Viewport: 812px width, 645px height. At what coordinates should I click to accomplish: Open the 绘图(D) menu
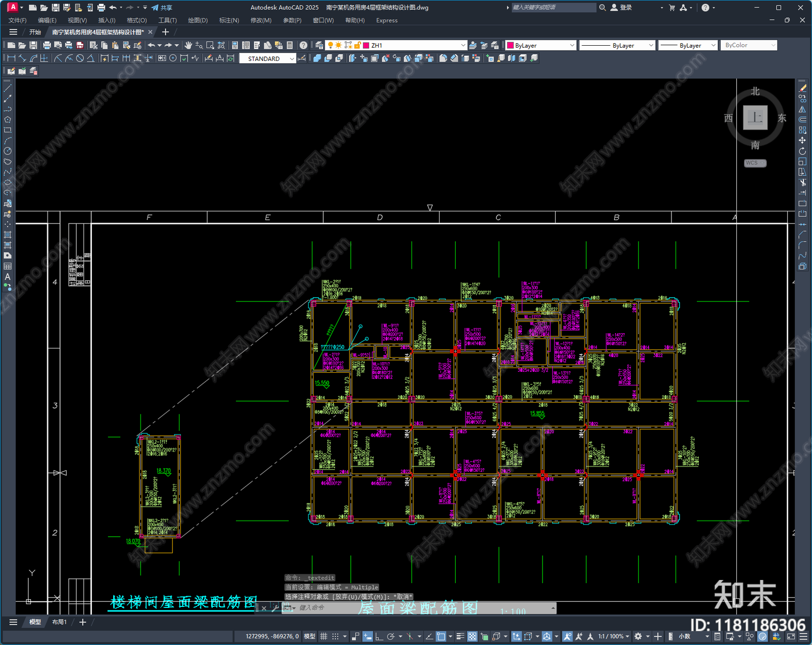pyautogui.click(x=198, y=20)
